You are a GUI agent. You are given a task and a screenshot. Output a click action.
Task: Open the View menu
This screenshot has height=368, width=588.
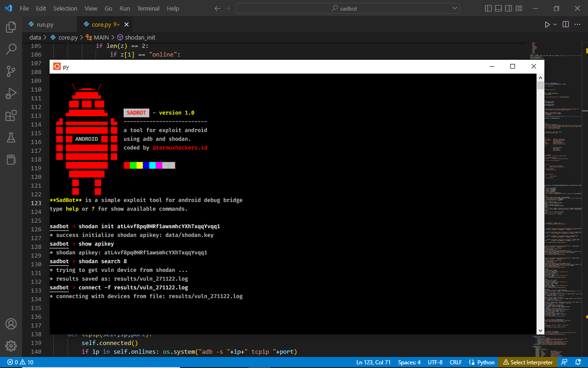pos(91,8)
